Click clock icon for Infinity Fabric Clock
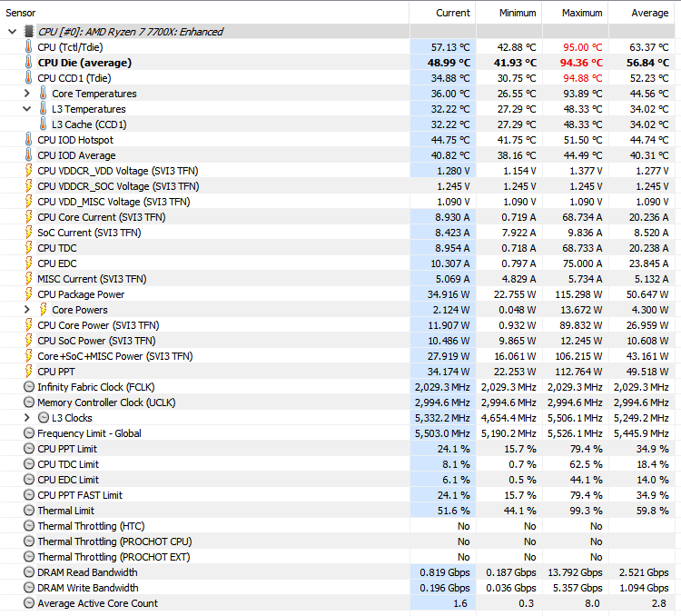 point(29,387)
